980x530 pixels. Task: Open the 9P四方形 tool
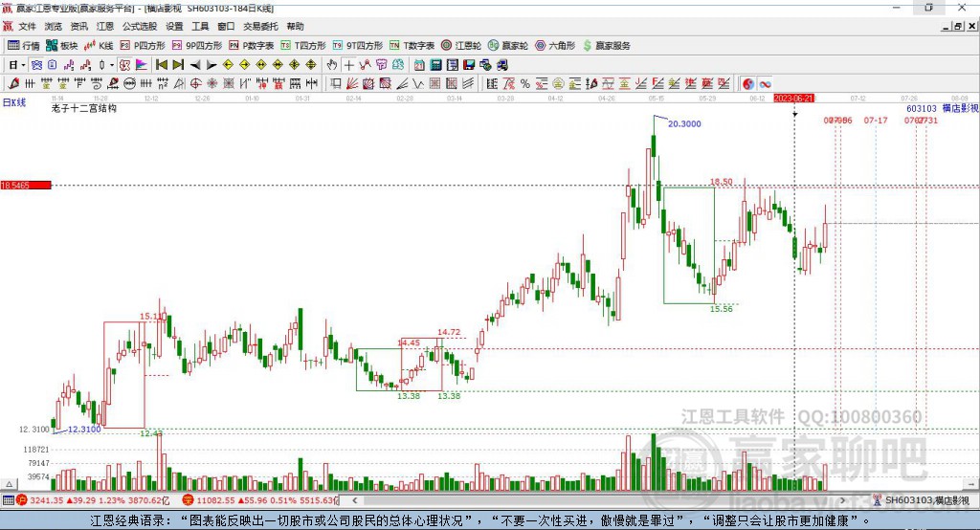point(197,46)
